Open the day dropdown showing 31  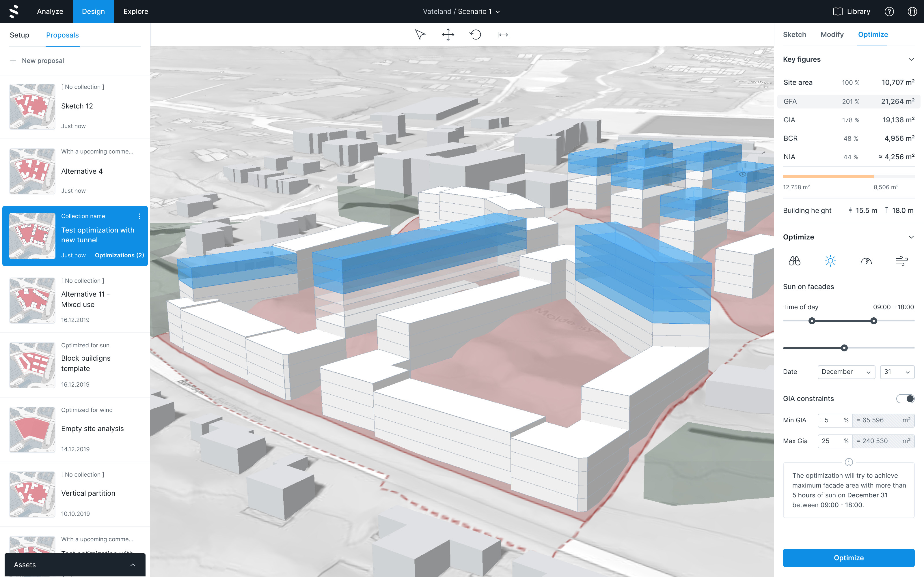pyautogui.click(x=897, y=372)
